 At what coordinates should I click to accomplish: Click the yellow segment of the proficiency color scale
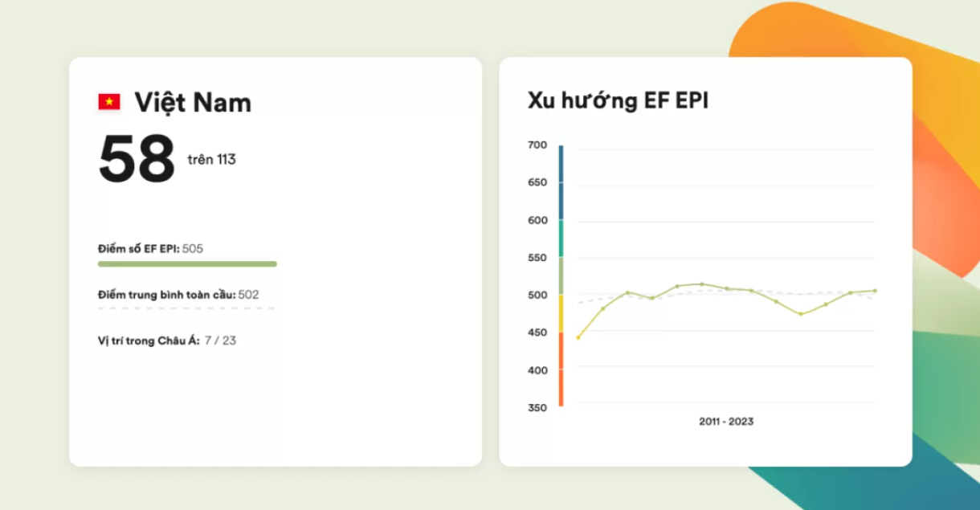coord(561,313)
